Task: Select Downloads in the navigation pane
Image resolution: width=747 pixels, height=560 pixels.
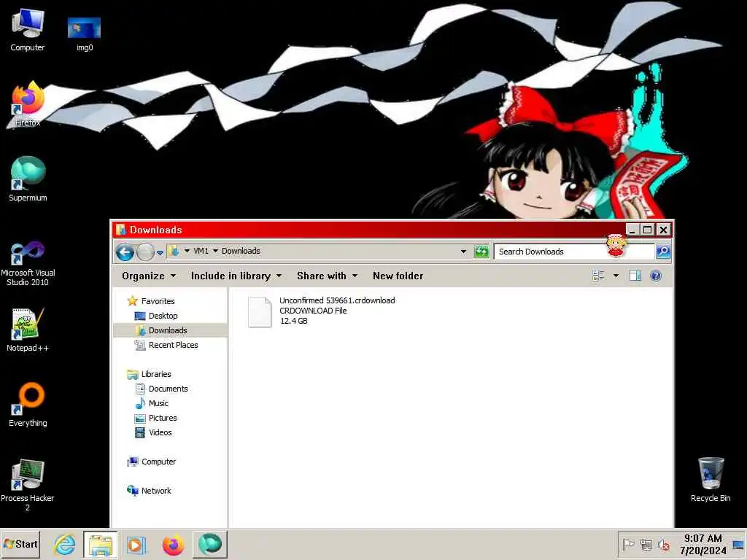Action: coord(167,330)
